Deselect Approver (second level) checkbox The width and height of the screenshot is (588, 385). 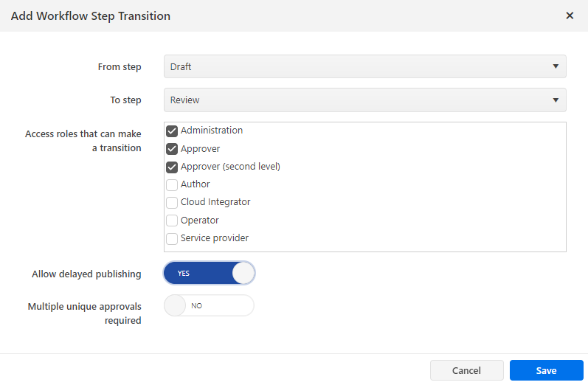(172, 167)
